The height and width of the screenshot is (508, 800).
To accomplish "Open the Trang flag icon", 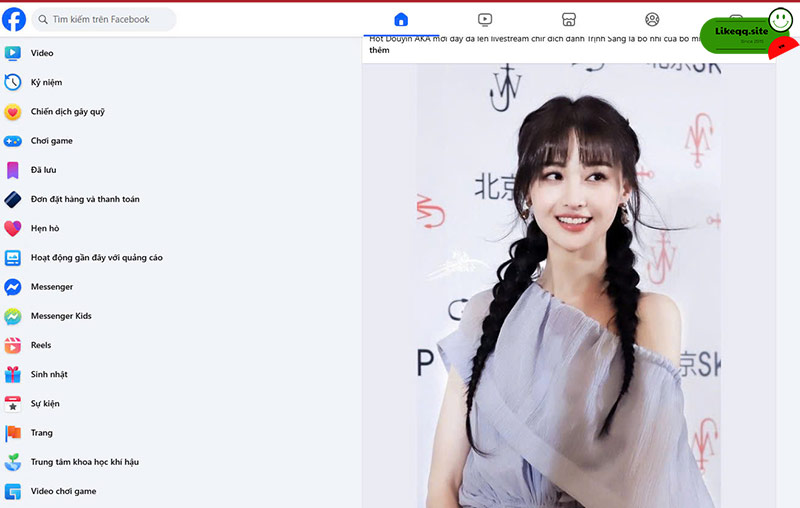I will [x=13, y=433].
